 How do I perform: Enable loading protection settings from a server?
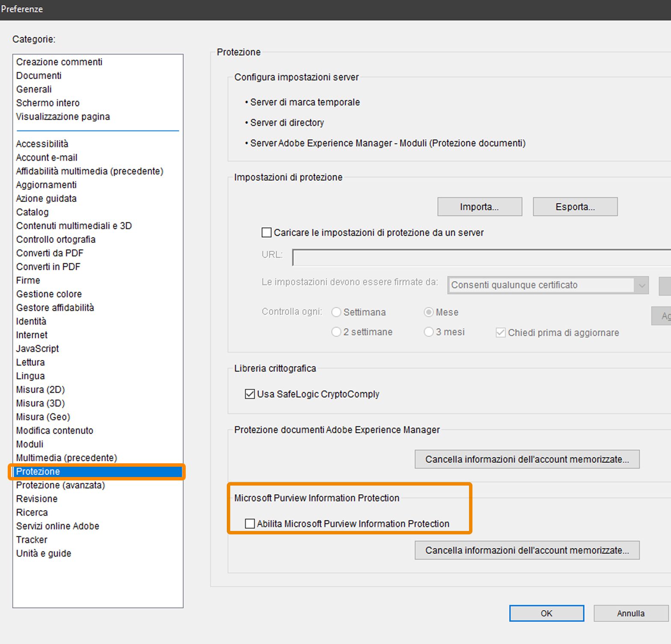pyautogui.click(x=267, y=233)
